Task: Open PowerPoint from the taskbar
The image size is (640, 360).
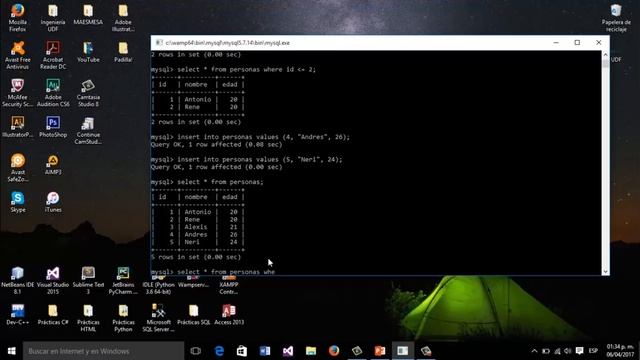Action: coord(380,351)
